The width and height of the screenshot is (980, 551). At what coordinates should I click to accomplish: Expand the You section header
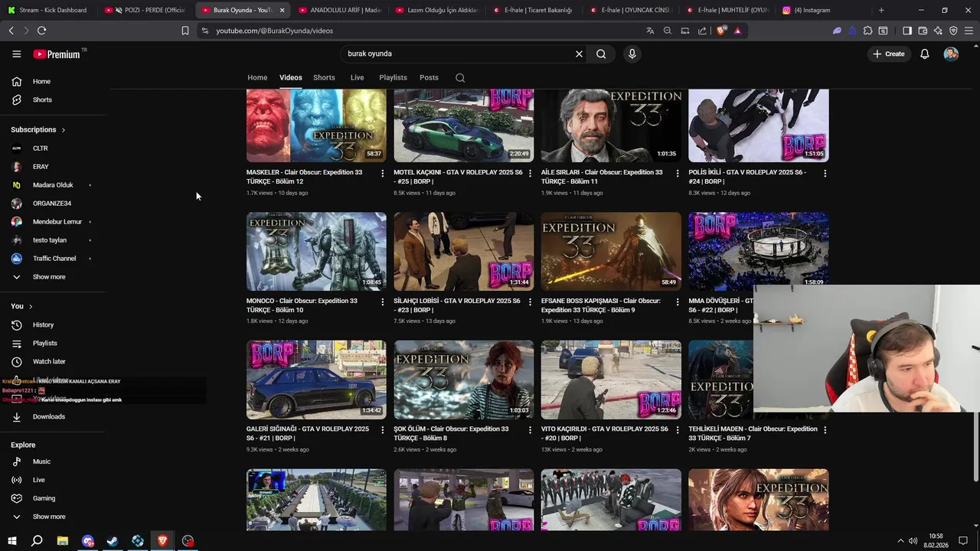(x=21, y=306)
